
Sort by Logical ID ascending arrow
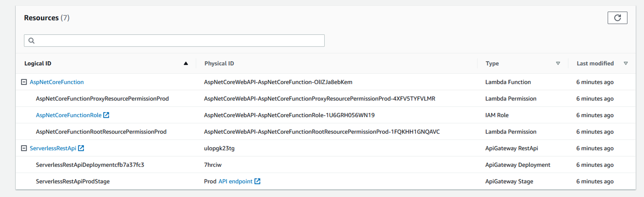click(186, 63)
